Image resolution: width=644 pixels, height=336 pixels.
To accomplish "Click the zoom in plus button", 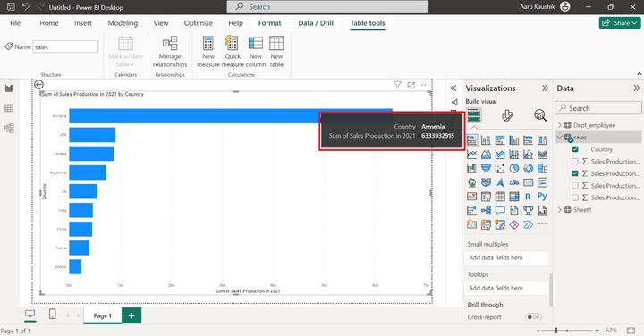I will [597, 331].
